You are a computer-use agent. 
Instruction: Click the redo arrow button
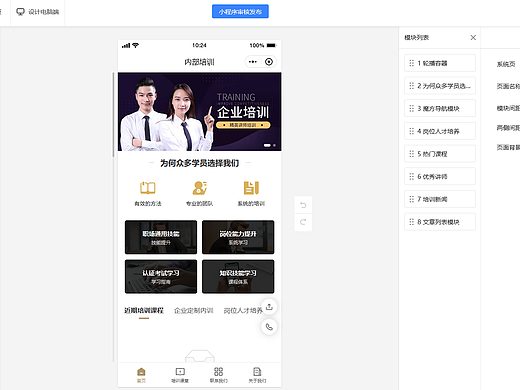point(303,222)
